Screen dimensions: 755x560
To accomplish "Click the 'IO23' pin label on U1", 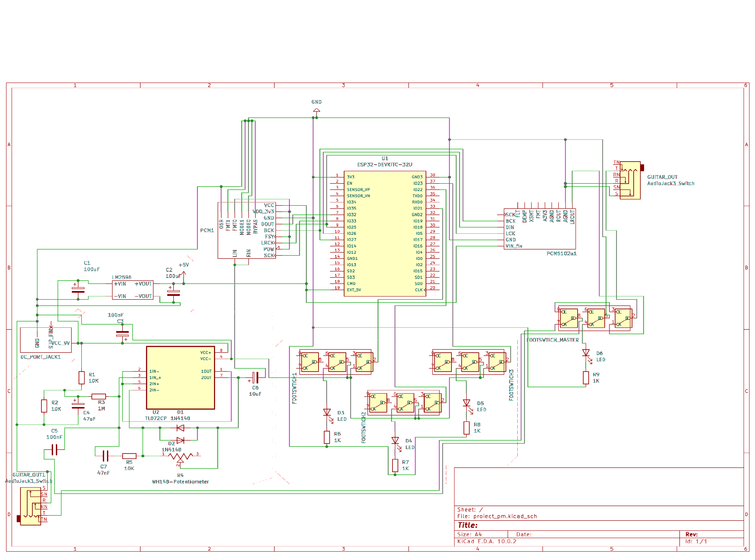I will coord(417,183).
